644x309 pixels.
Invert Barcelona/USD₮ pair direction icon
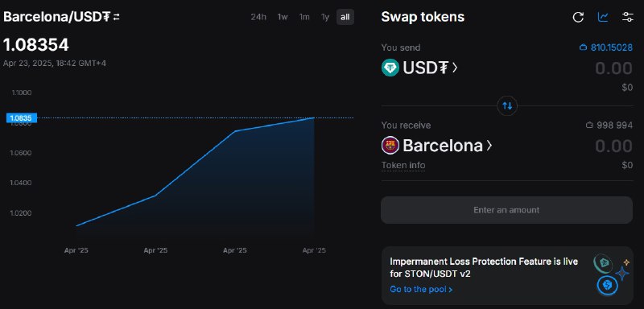(117, 17)
